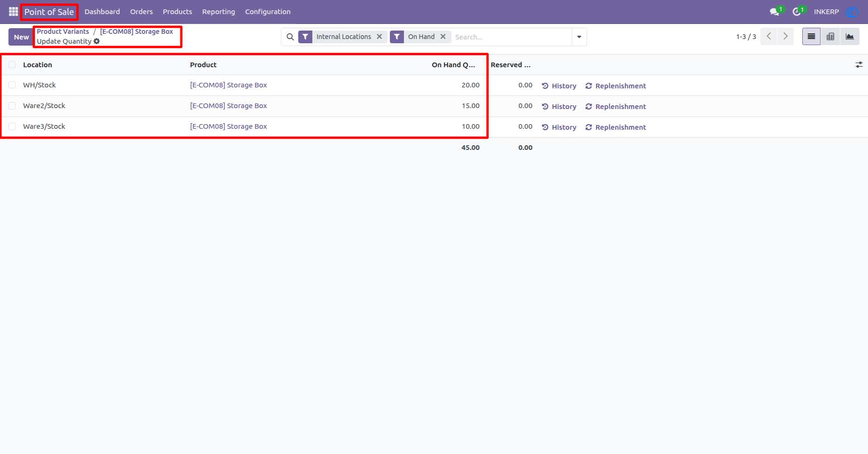Screen dimensions: 868x454
Task: Click the gear icon beside Update Quantity
Action: tap(97, 41)
